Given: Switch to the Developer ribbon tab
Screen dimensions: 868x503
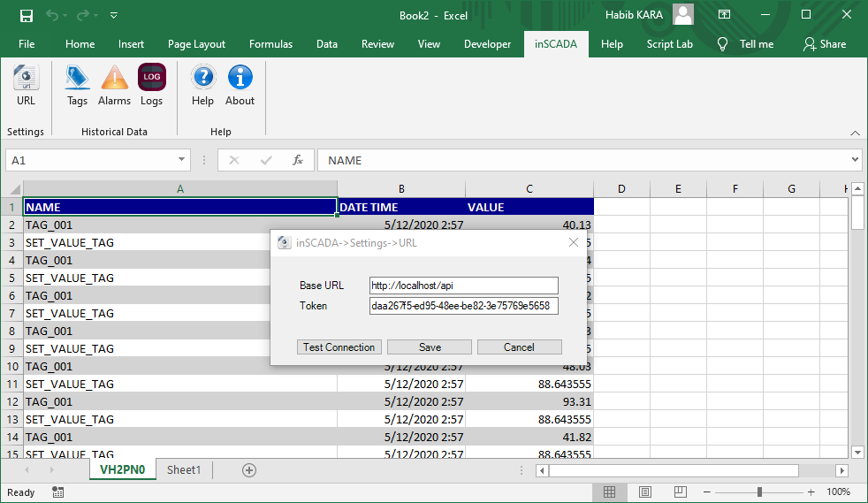Looking at the screenshot, I should pos(487,44).
